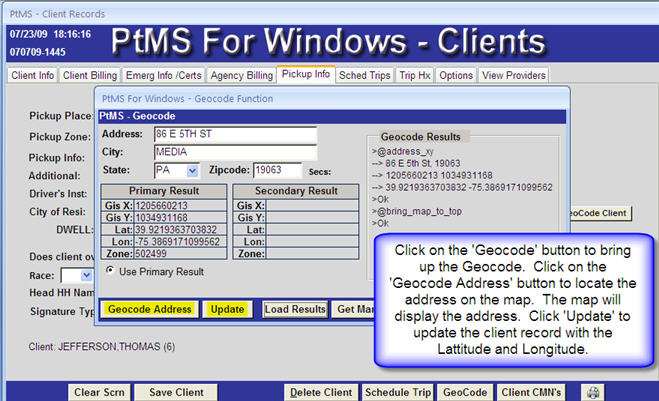Open the Options tab
This screenshot has width=659, height=401.
pos(456,75)
